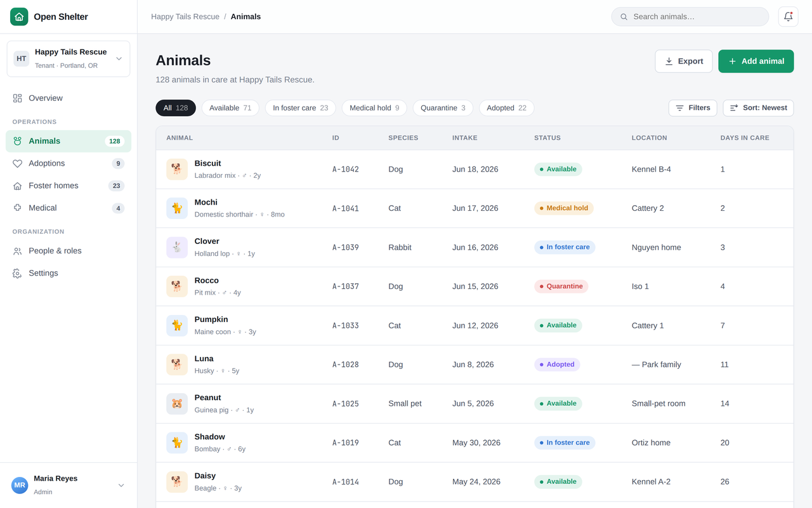Open Overview in the sidebar
Viewport: 812px width, 508px height.
coord(69,98)
